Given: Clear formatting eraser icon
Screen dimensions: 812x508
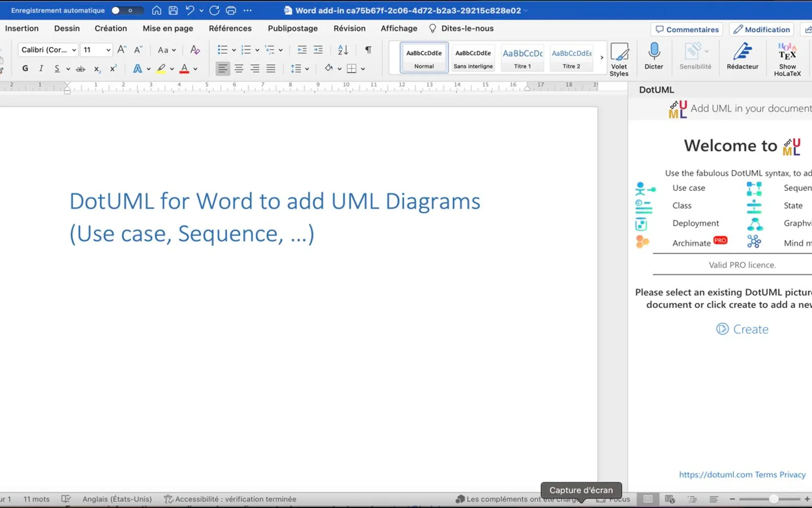Looking at the screenshot, I should [195, 50].
